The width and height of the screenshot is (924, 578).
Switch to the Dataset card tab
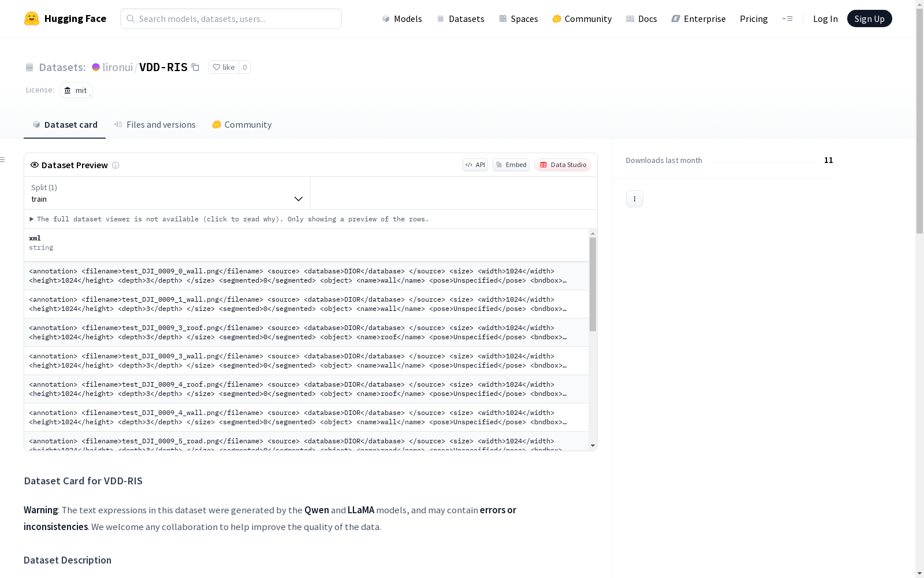coord(65,125)
